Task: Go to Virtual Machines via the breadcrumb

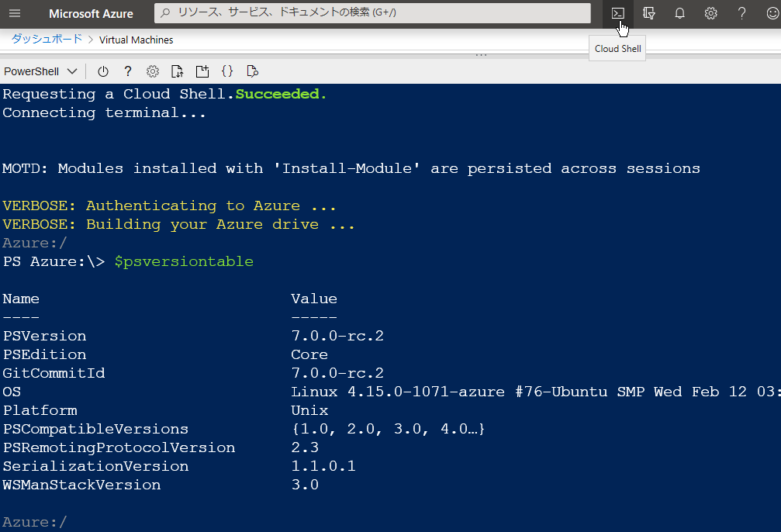Action: tap(136, 40)
